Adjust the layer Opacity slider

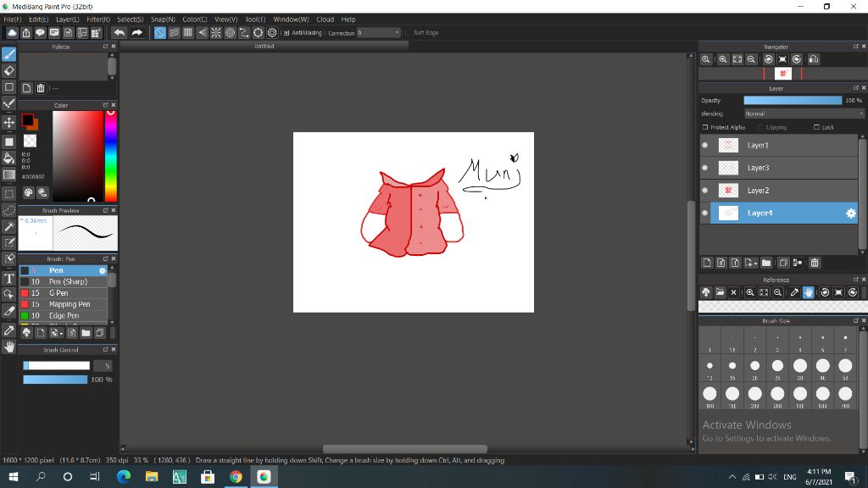point(793,100)
